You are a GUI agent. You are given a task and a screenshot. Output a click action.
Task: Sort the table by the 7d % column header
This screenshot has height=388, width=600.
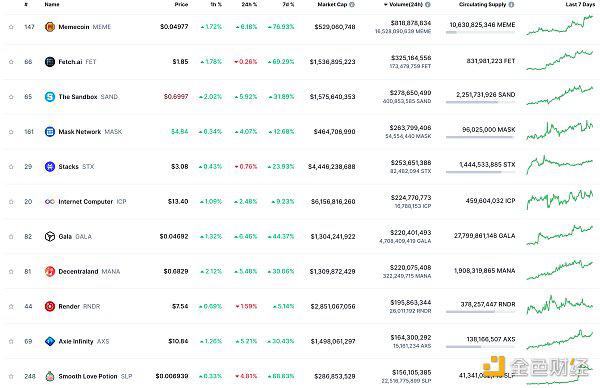(x=289, y=5)
